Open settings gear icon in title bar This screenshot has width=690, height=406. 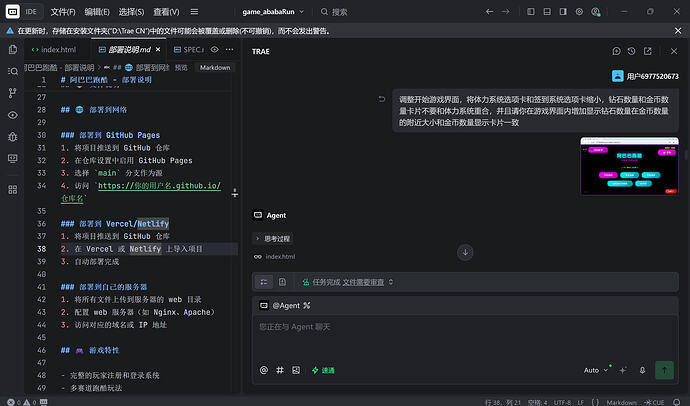tap(579, 12)
